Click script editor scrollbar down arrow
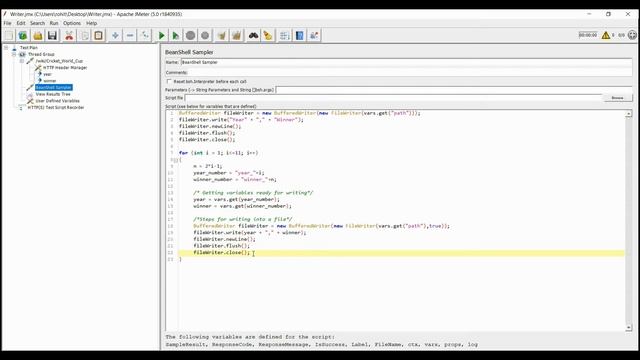This screenshot has width=640, height=360. pyautogui.click(x=629, y=328)
